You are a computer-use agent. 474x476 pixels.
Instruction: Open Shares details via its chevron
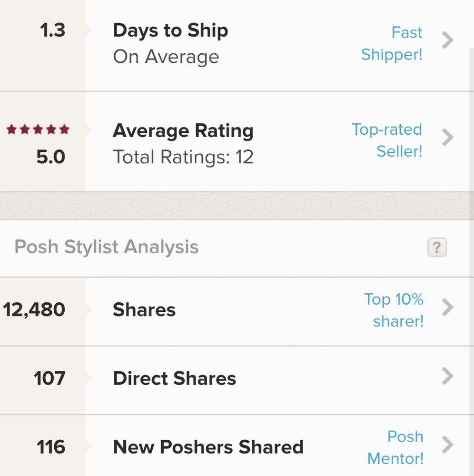(447, 308)
